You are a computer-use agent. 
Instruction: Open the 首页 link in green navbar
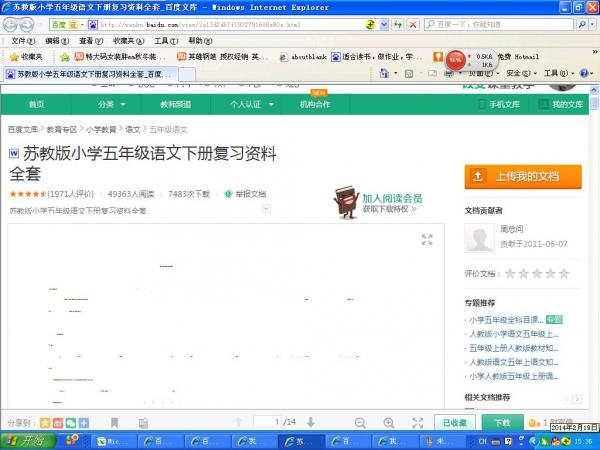point(36,104)
